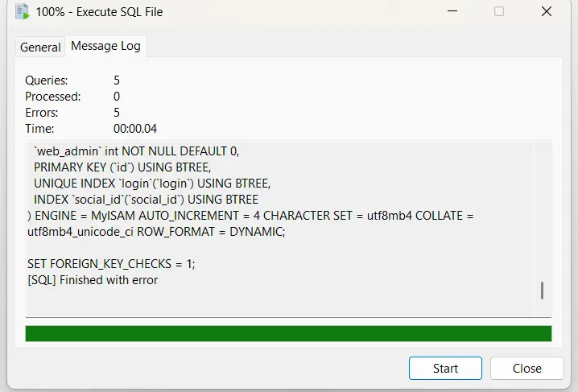This screenshot has height=392, width=578.
Task: Click the Time label
Action: click(39, 129)
